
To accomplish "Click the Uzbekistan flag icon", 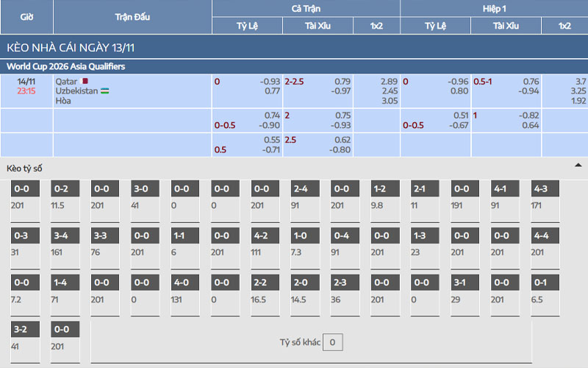I will 106,91.
